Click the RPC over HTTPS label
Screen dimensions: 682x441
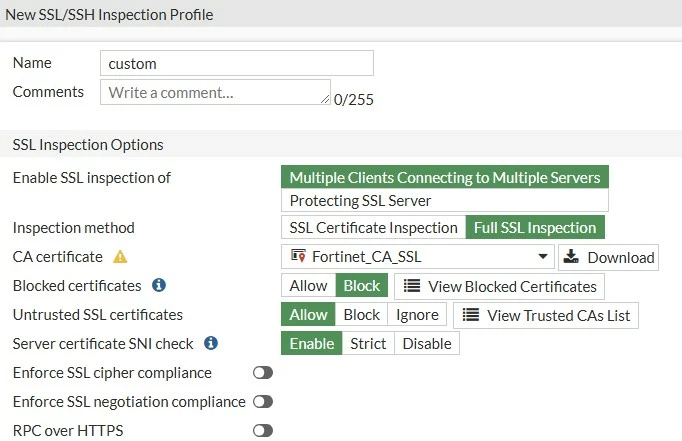(68, 431)
